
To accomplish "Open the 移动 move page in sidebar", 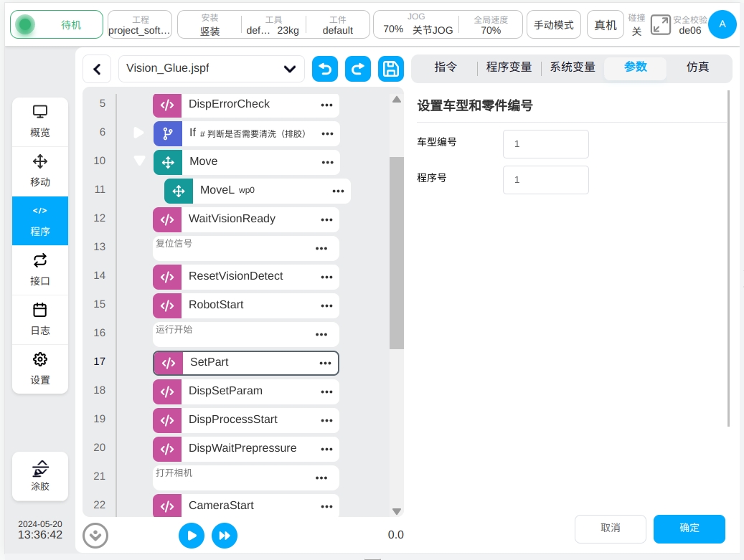I will [x=40, y=171].
